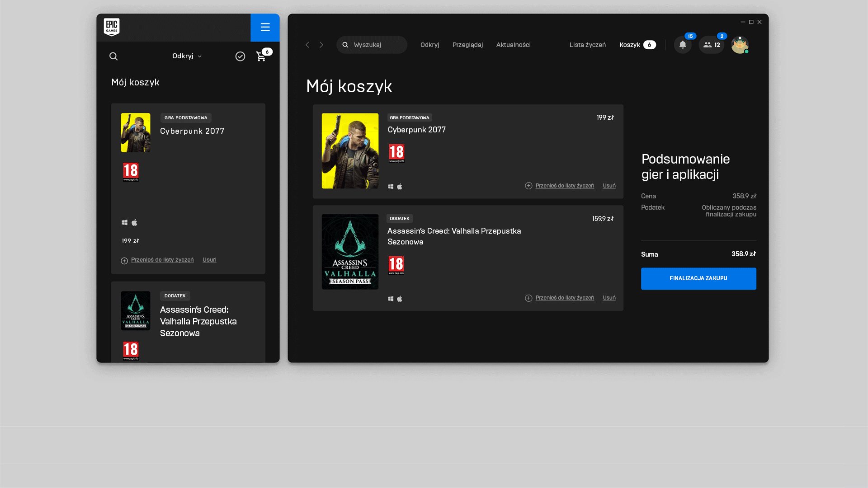This screenshot has width=868, height=488.
Task: Click the 199 zł price in mobile window
Action: (x=130, y=241)
